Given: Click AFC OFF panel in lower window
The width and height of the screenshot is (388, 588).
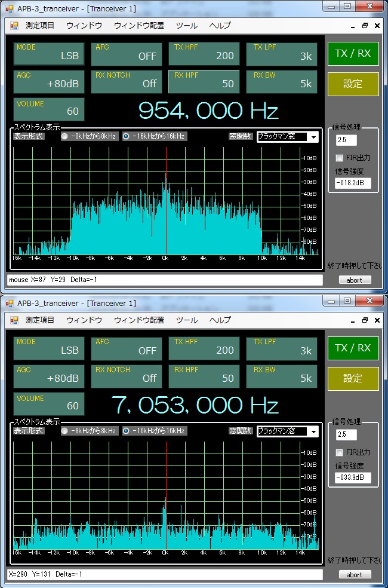Looking at the screenshot, I should 127,348.
